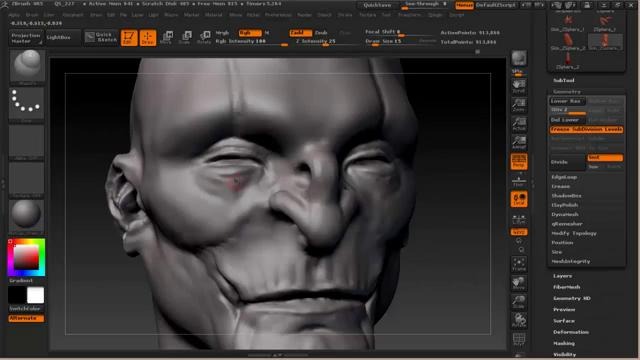Expand the Layers palette section

562,276
